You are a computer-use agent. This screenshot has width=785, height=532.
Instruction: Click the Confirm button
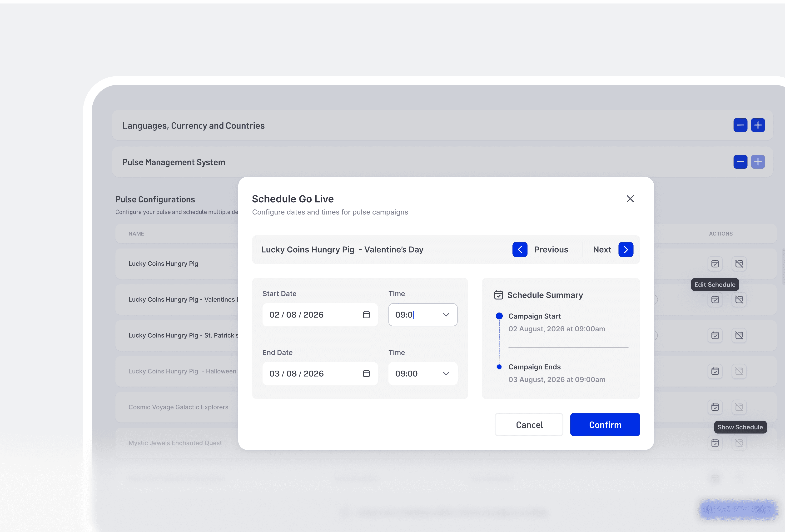coord(605,425)
